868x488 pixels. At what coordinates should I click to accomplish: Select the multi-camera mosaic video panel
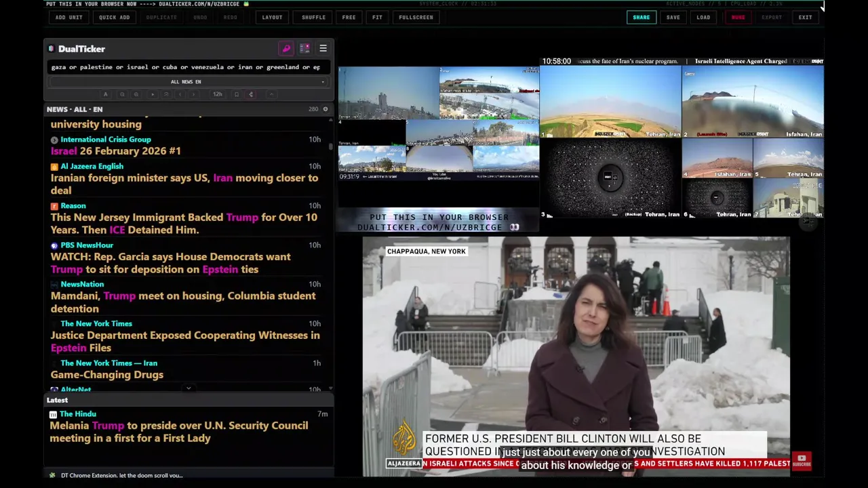coord(439,124)
